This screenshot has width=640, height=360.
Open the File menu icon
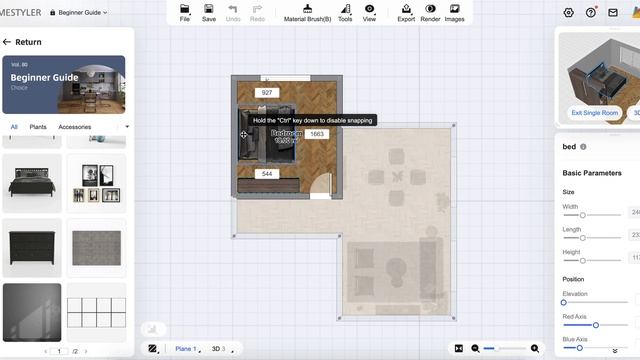(184, 9)
